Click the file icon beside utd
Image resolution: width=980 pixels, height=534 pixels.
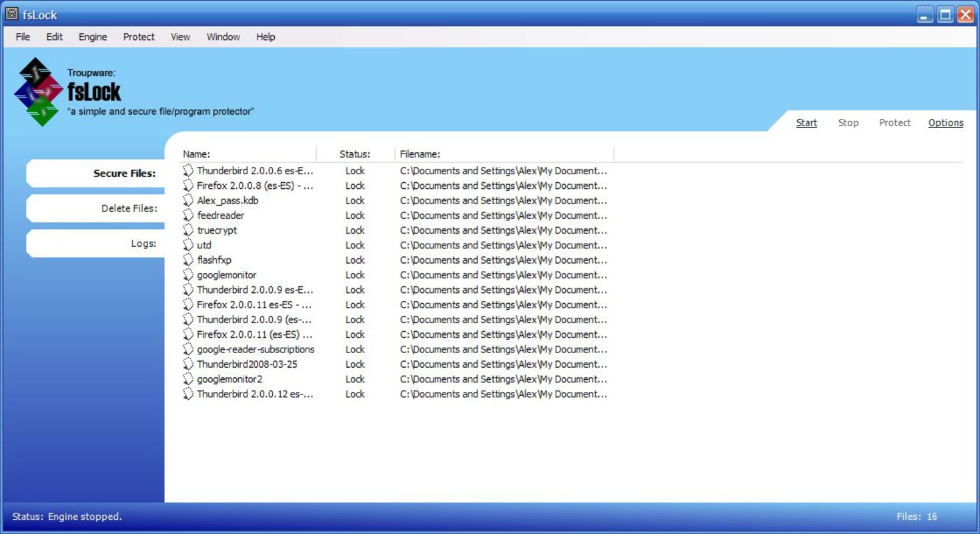click(188, 245)
